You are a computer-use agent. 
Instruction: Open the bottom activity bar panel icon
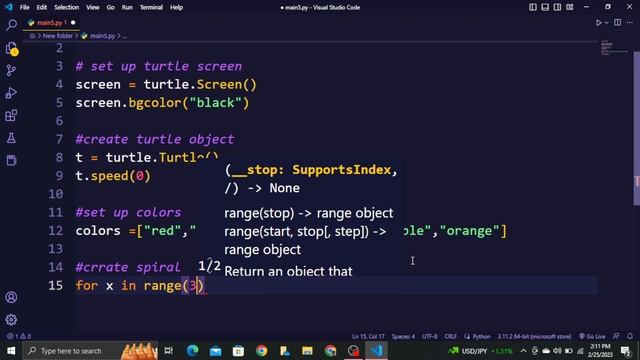pos(11,160)
